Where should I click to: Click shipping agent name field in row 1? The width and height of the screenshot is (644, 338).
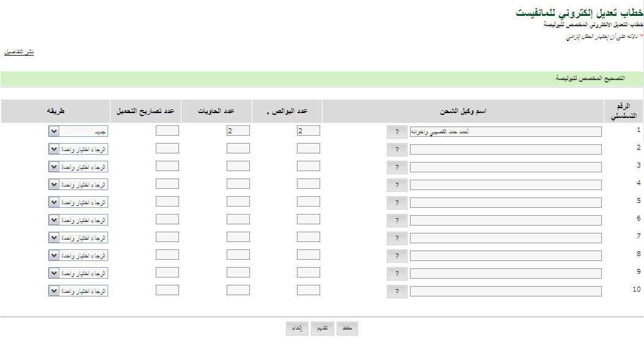[x=505, y=131]
